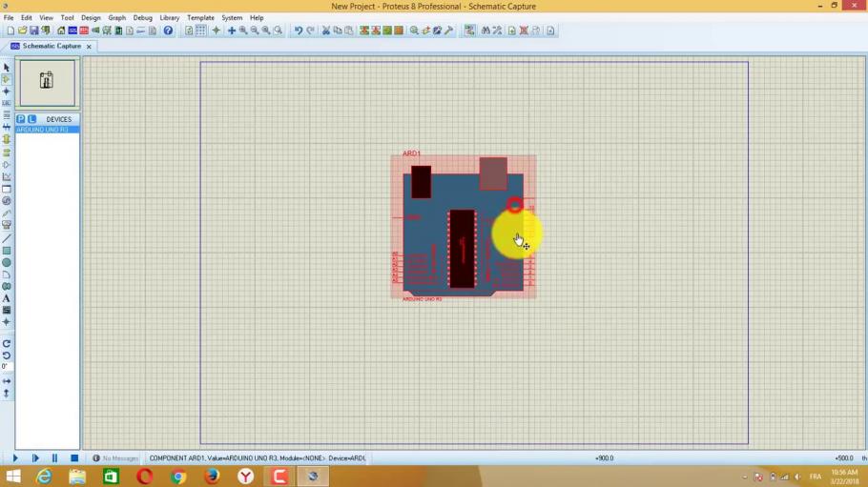Choose the Junction Dot Mode tool

pos(7,91)
